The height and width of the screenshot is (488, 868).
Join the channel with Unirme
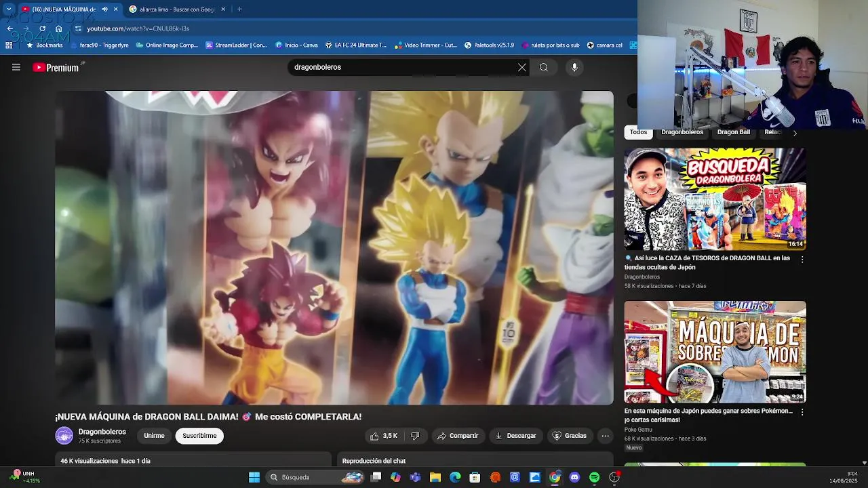click(154, 436)
